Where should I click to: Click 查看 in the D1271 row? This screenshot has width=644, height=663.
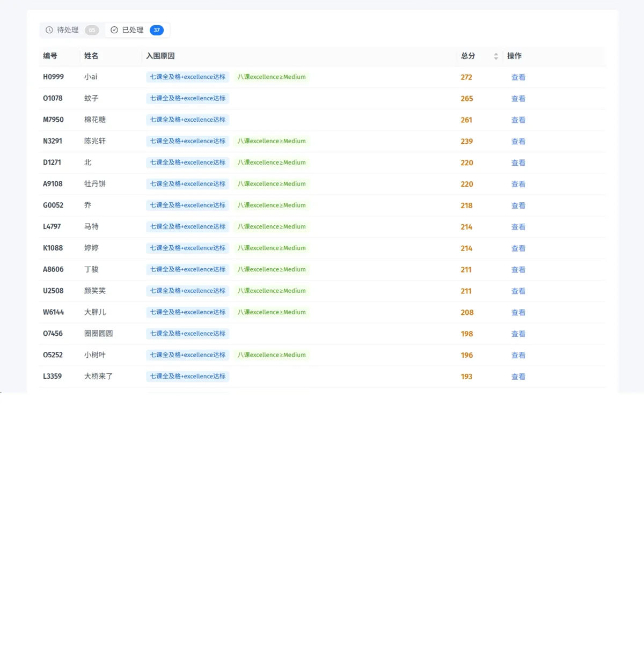(x=518, y=163)
